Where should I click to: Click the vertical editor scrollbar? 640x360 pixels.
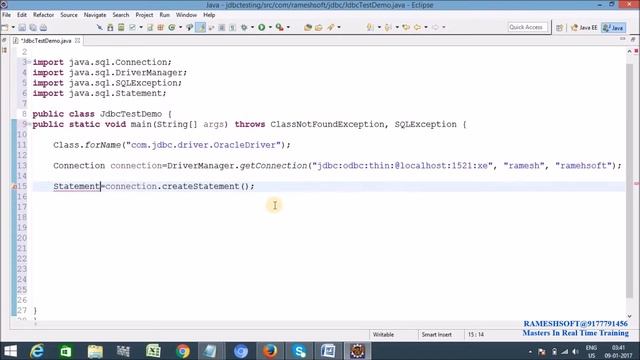[629, 181]
